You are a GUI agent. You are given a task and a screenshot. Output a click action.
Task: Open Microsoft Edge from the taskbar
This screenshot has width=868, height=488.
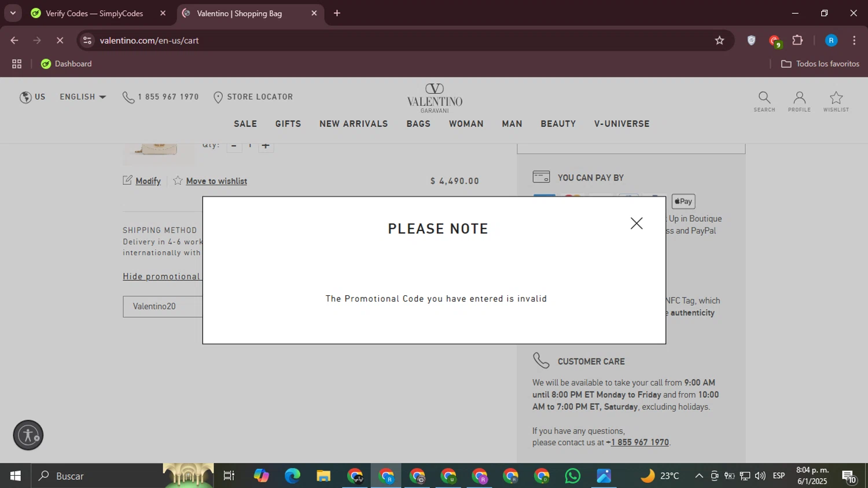pyautogui.click(x=292, y=476)
